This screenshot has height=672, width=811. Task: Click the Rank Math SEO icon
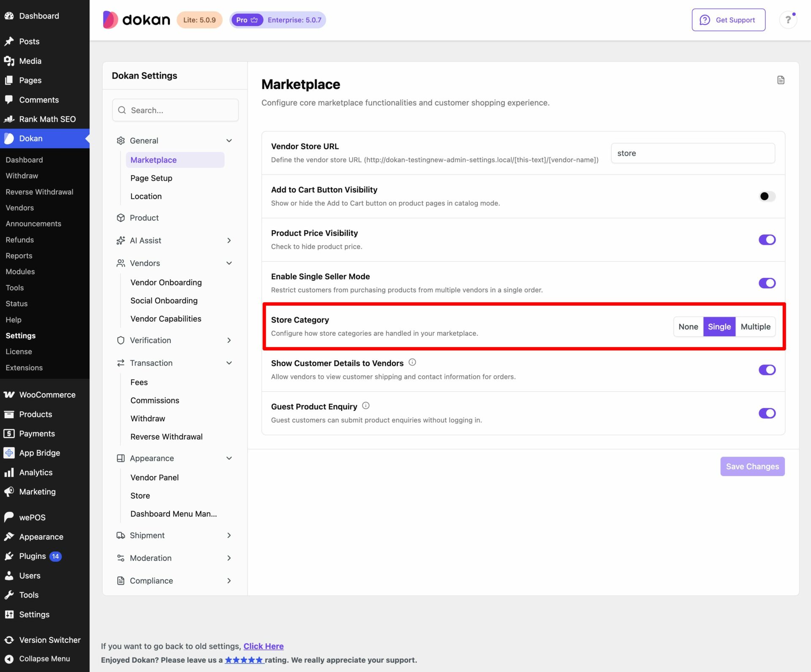(9, 119)
